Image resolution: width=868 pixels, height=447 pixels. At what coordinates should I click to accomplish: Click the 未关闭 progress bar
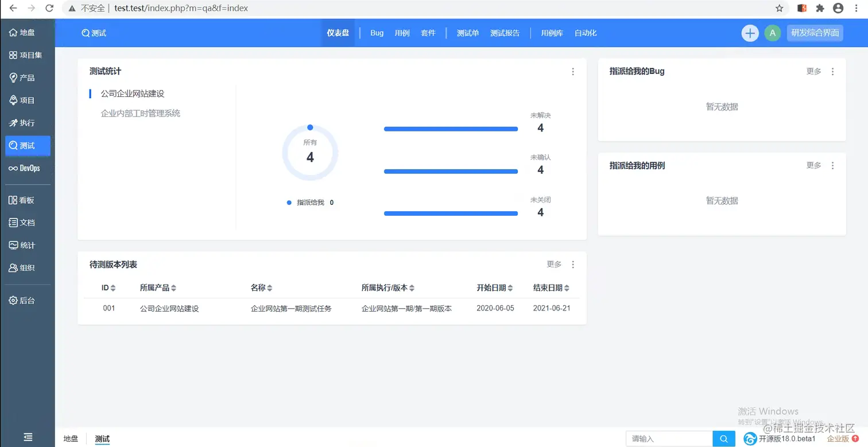(451, 213)
